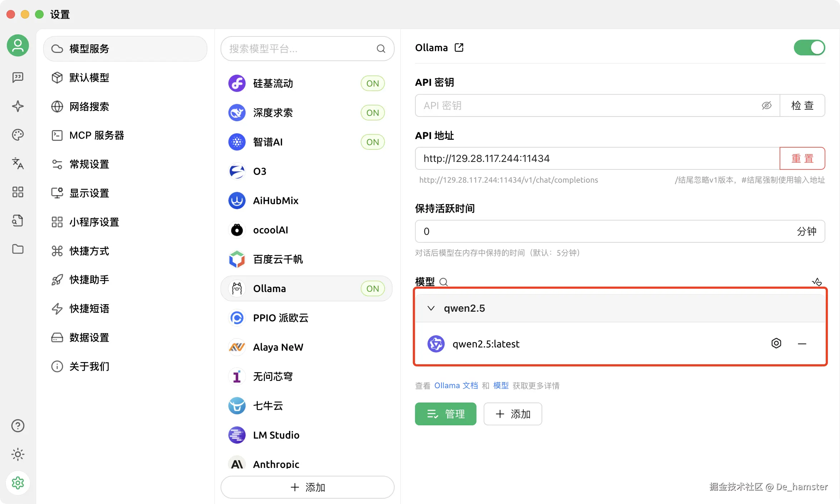Open the files folder sidebar icon
Screen dimensions: 840x504
18,249
